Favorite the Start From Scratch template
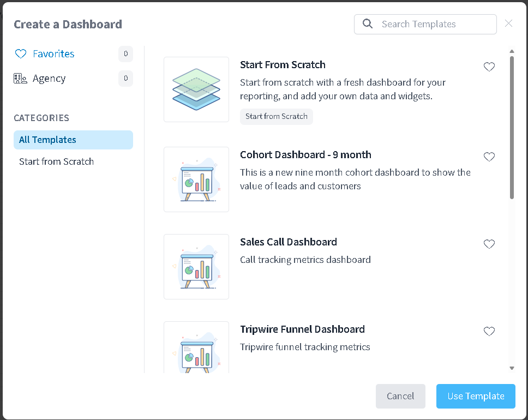The height and width of the screenshot is (420, 528). point(489,67)
